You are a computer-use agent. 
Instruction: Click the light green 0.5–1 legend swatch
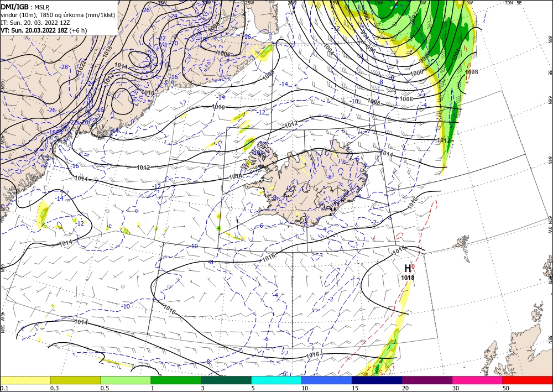(126, 380)
